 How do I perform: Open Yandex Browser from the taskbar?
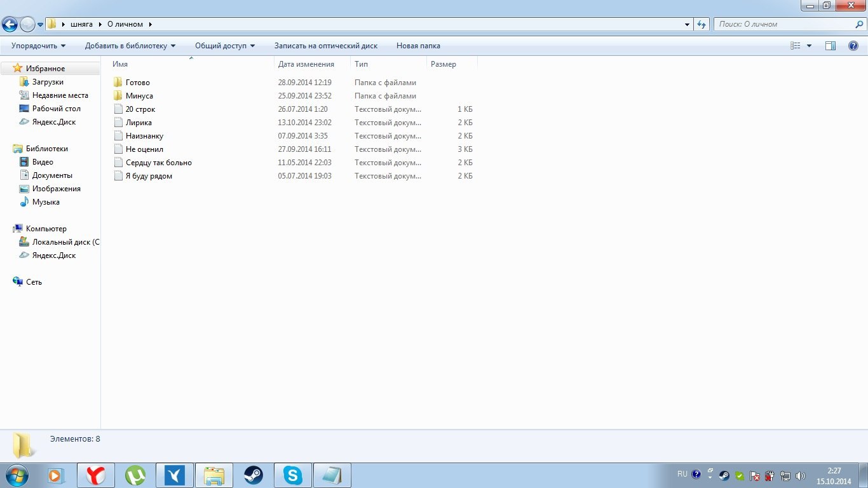96,475
